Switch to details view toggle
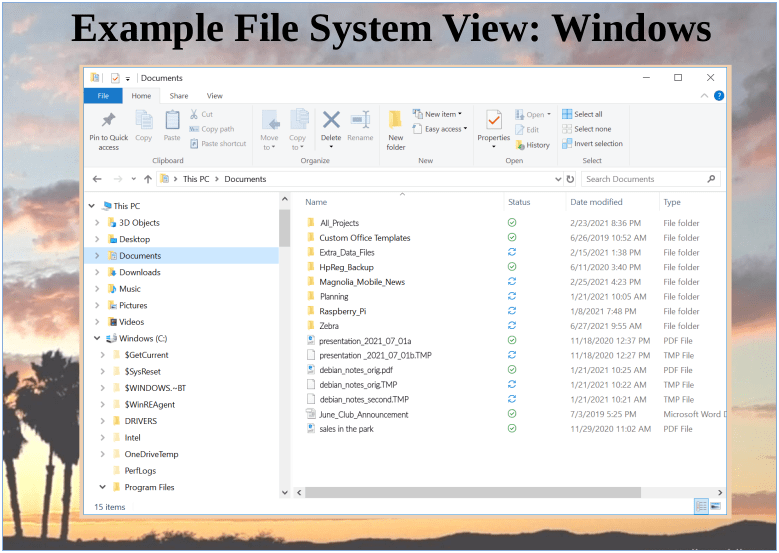 [x=701, y=507]
